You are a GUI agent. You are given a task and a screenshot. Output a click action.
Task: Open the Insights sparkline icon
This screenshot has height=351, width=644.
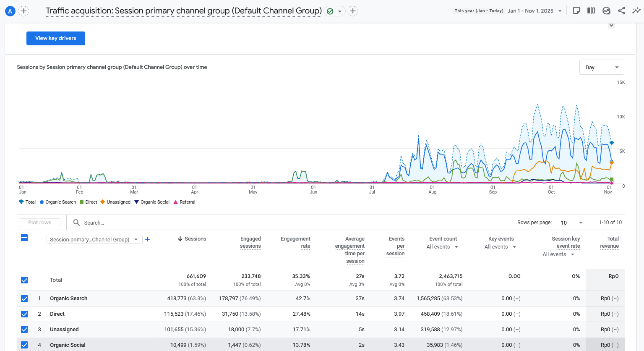coord(636,11)
